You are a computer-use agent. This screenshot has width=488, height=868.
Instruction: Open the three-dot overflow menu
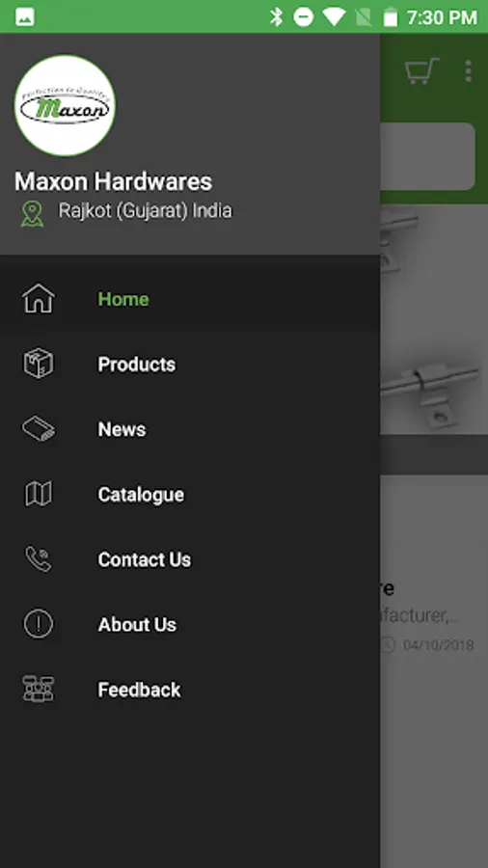click(468, 70)
